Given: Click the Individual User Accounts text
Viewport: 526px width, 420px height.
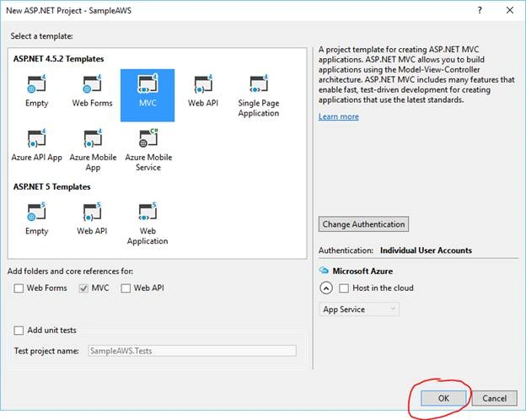Looking at the screenshot, I should pyautogui.click(x=426, y=250).
